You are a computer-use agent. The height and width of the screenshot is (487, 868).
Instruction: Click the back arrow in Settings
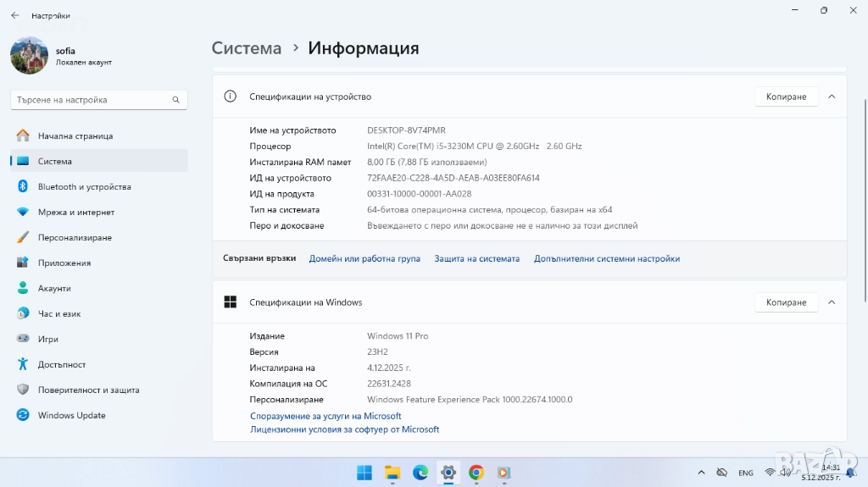tap(14, 15)
